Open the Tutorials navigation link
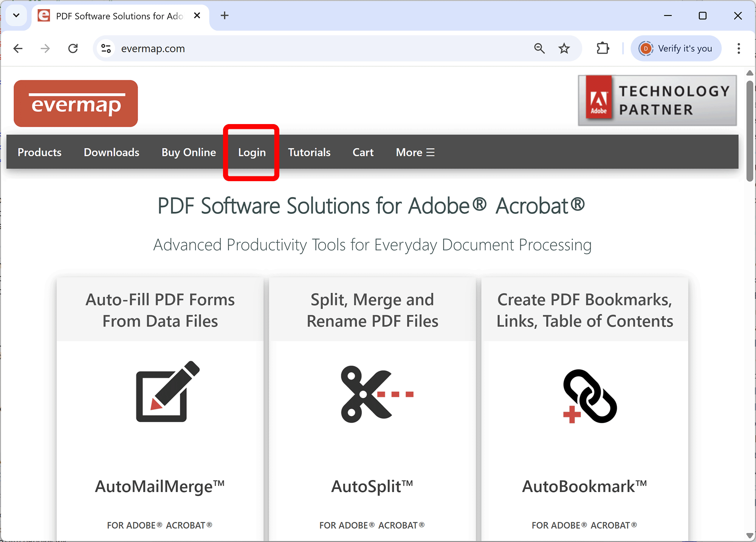Viewport: 756px width, 542px height. [x=309, y=152]
